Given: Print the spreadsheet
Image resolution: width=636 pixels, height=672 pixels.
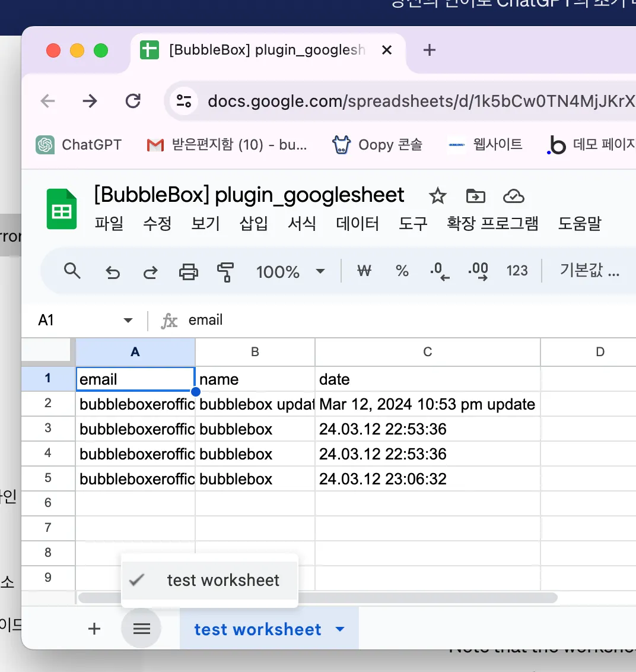Looking at the screenshot, I should [x=189, y=272].
